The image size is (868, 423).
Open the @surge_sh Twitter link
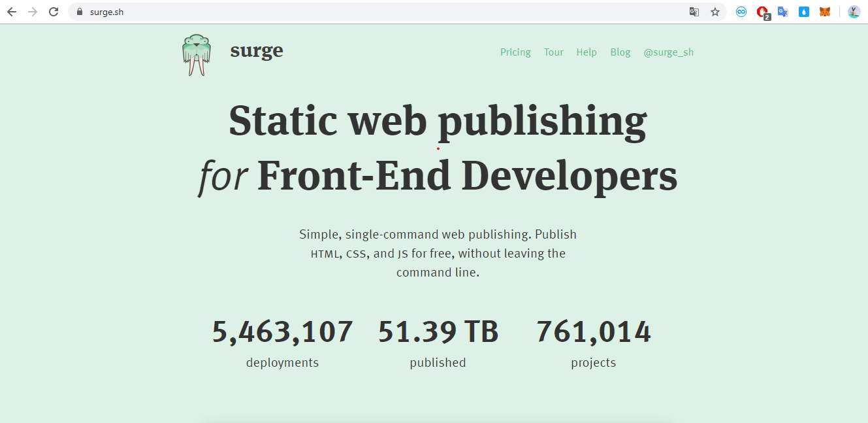[668, 52]
